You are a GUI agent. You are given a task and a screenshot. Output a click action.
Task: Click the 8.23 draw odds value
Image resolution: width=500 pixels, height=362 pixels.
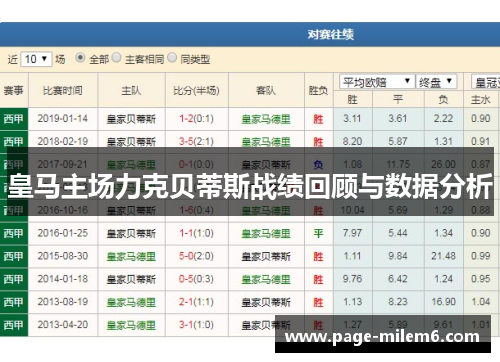click(398, 302)
